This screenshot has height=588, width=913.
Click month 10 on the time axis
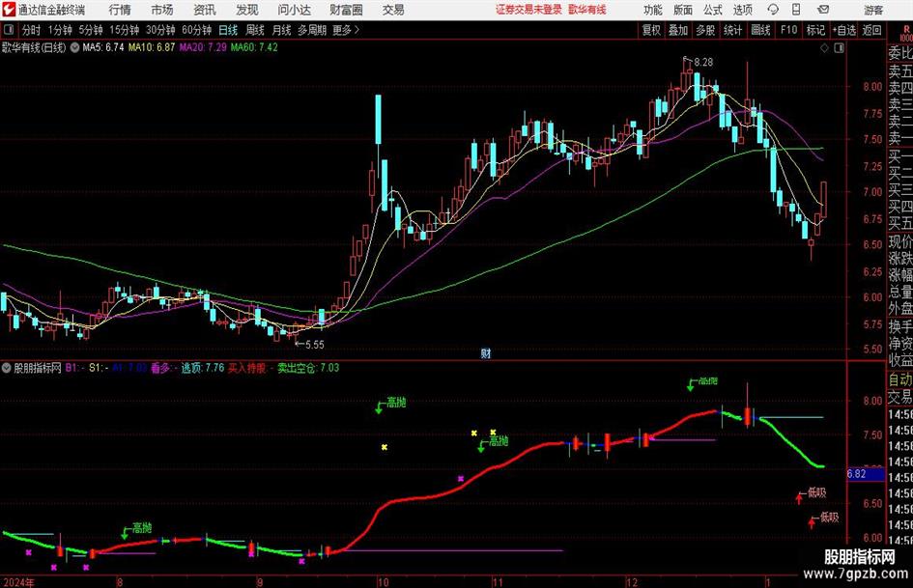[383, 582]
